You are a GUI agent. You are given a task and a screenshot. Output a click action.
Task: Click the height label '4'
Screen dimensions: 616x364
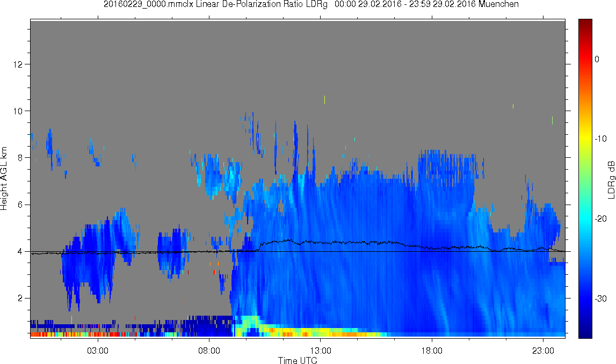21,252
